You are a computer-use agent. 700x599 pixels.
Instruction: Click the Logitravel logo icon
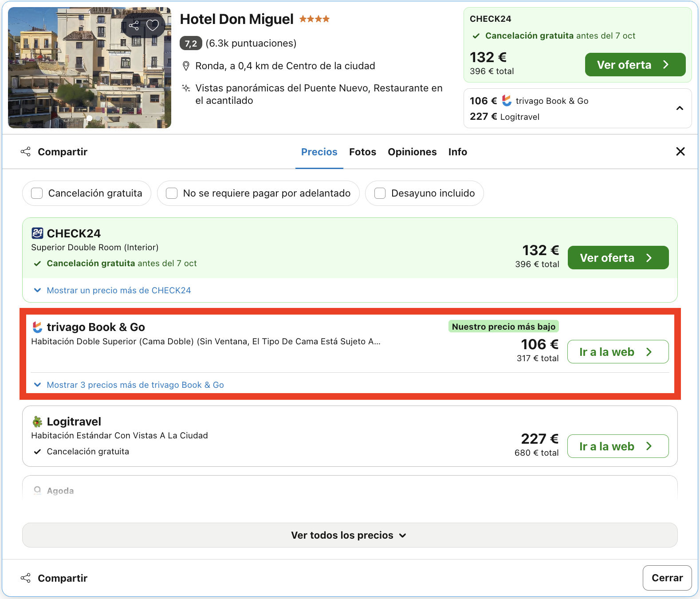(37, 422)
